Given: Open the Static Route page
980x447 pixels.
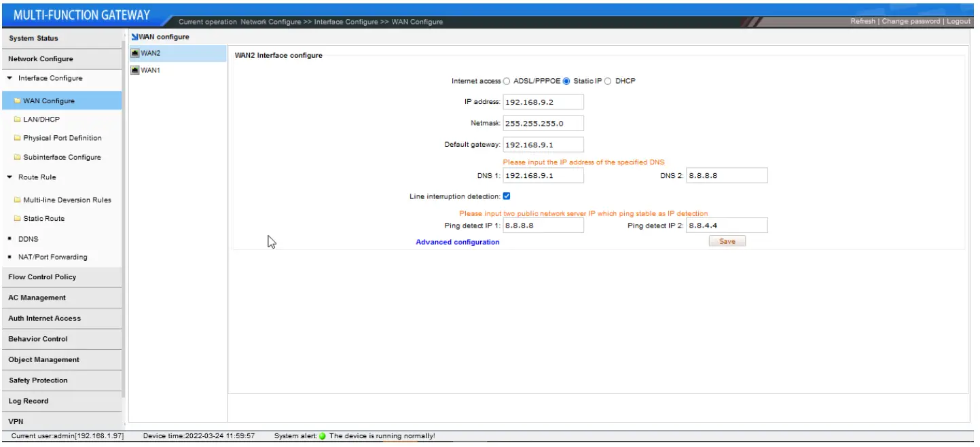Looking at the screenshot, I should click(x=44, y=219).
